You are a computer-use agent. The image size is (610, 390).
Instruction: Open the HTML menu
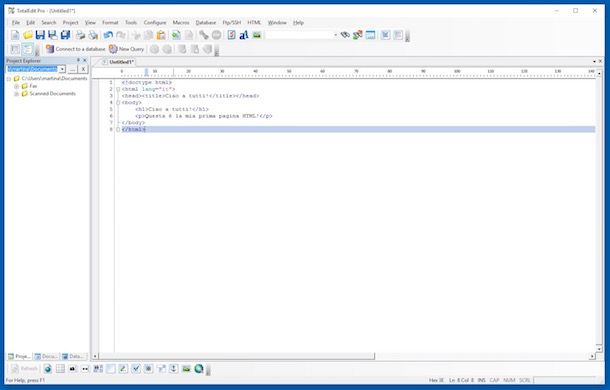pyautogui.click(x=254, y=23)
